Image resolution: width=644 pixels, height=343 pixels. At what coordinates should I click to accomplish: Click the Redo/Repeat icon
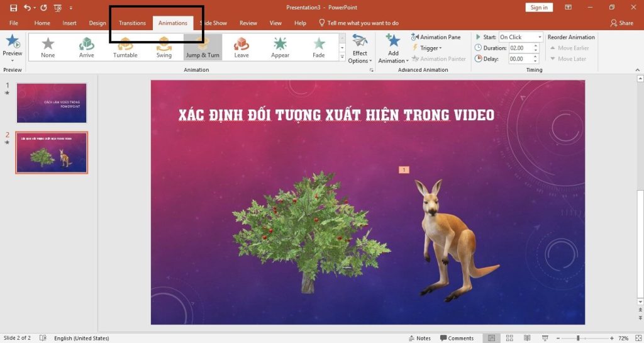click(43, 8)
